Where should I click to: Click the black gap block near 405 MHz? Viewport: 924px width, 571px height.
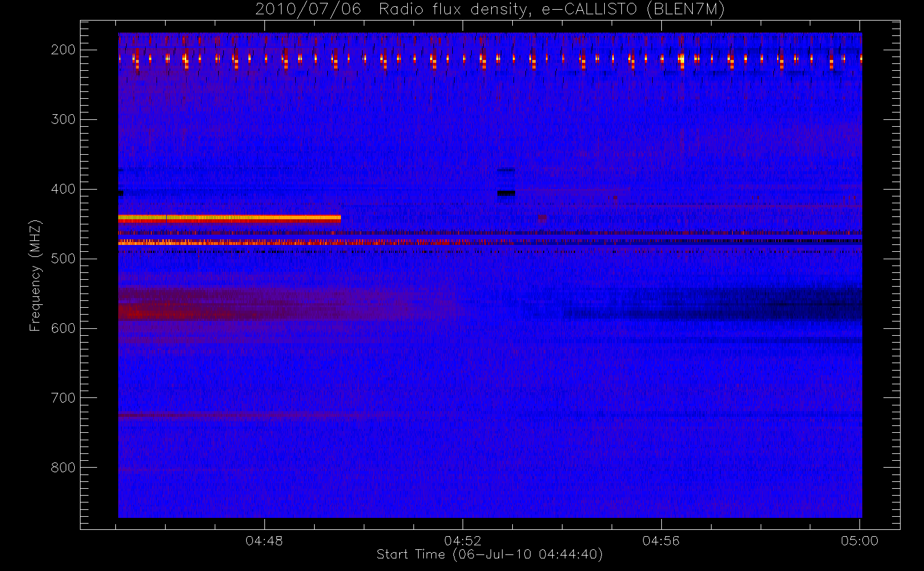506,193
